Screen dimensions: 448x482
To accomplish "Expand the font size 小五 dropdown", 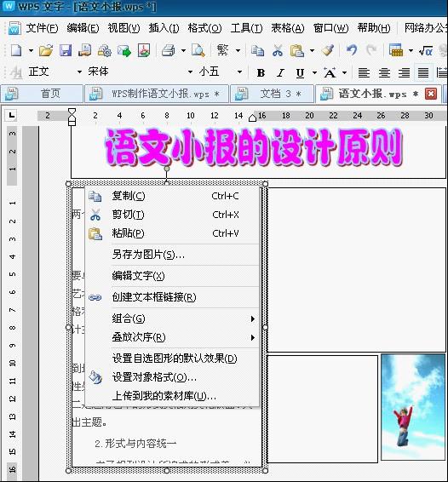I will tap(239, 72).
